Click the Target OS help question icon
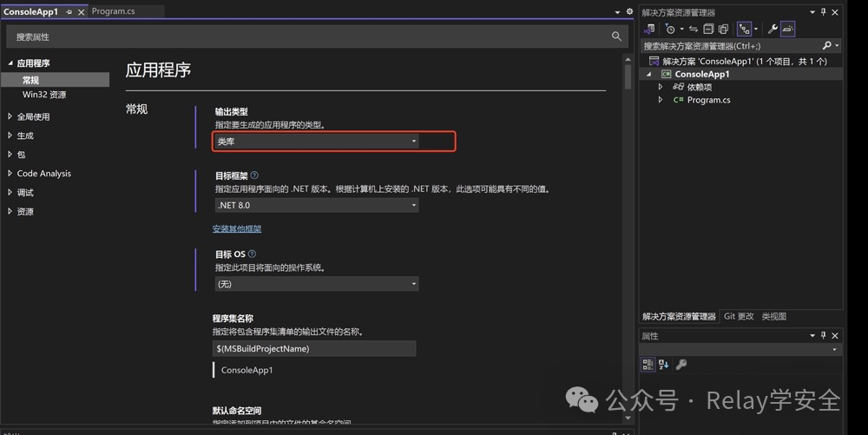The height and width of the screenshot is (435, 868). [252, 254]
